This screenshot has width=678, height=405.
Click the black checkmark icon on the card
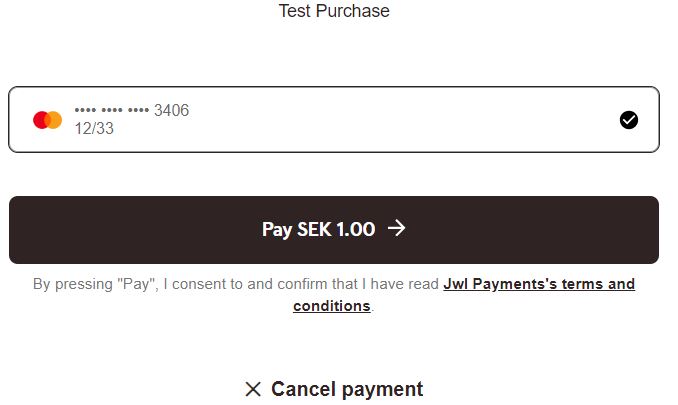point(628,120)
